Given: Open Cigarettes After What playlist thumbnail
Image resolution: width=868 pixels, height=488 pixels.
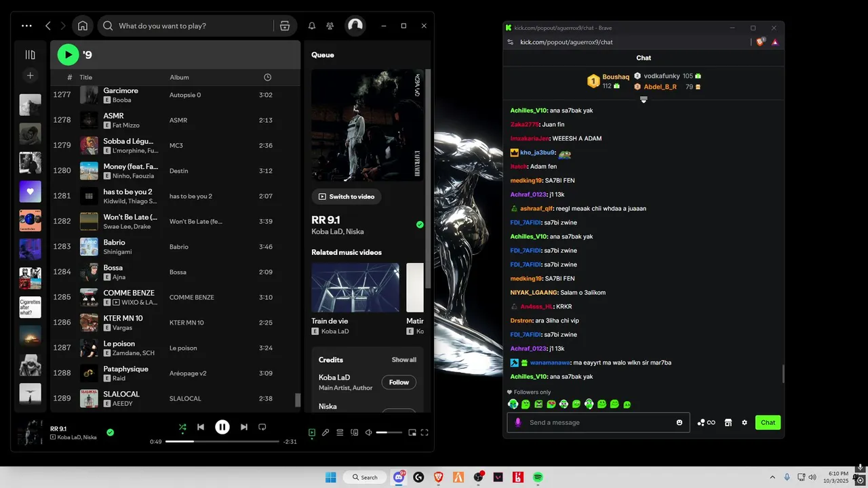Looking at the screenshot, I should (30, 307).
